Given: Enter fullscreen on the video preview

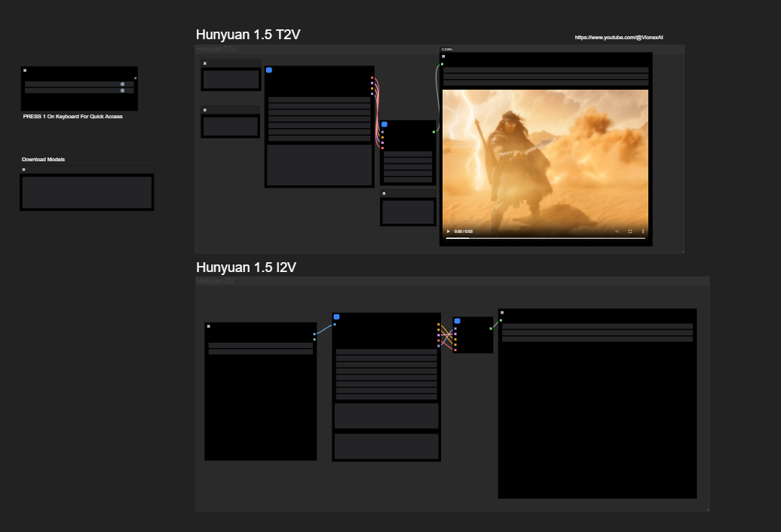Looking at the screenshot, I should (x=630, y=231).
